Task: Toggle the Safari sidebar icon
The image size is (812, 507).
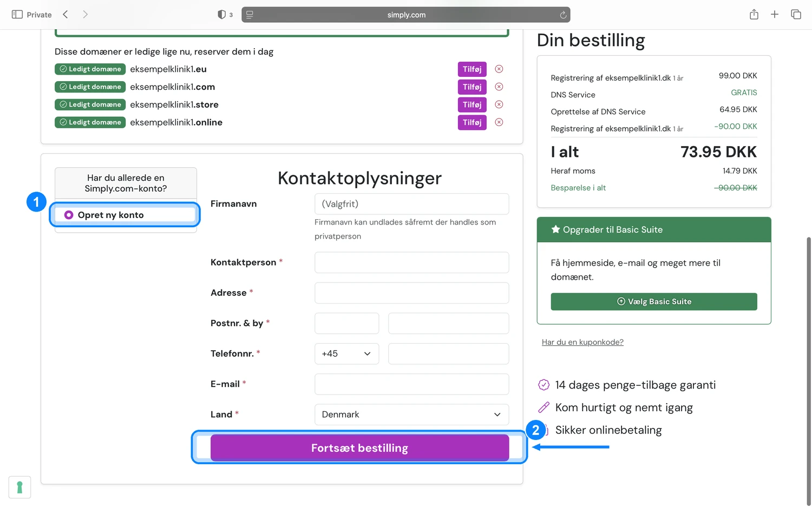Action: click(x=17, y=15)
